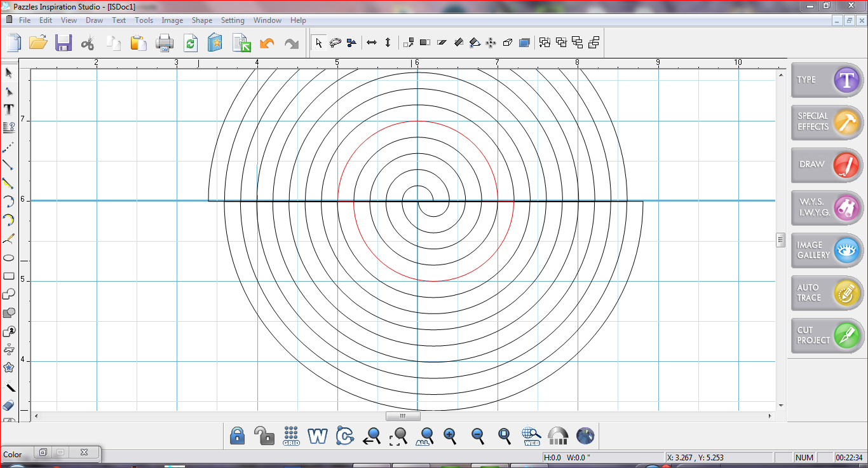This screenshot has height=468, width=868.
Task: Paste from clipboard icon
Action: click(x=139, y=43)
